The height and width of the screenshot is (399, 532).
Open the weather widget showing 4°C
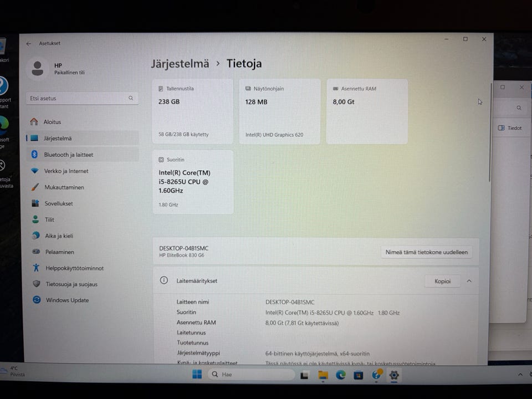point(13,371)
